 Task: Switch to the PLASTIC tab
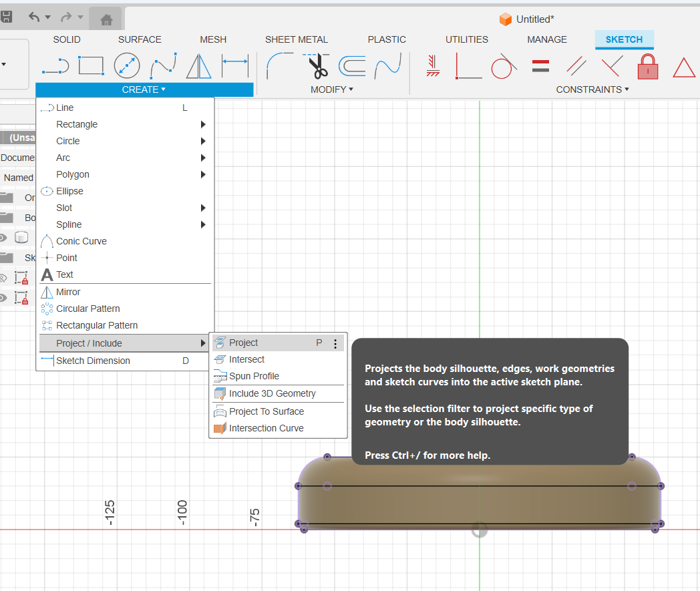387,39
